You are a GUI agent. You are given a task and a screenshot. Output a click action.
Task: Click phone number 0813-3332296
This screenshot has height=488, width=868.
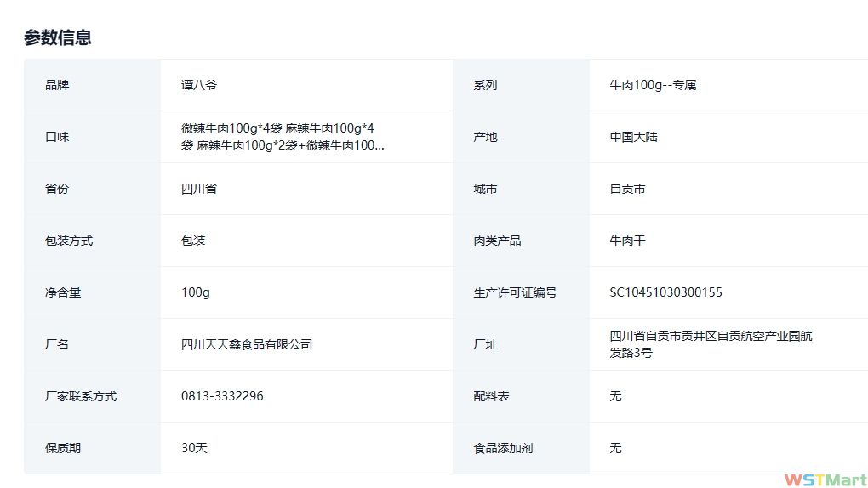[222, 396]
